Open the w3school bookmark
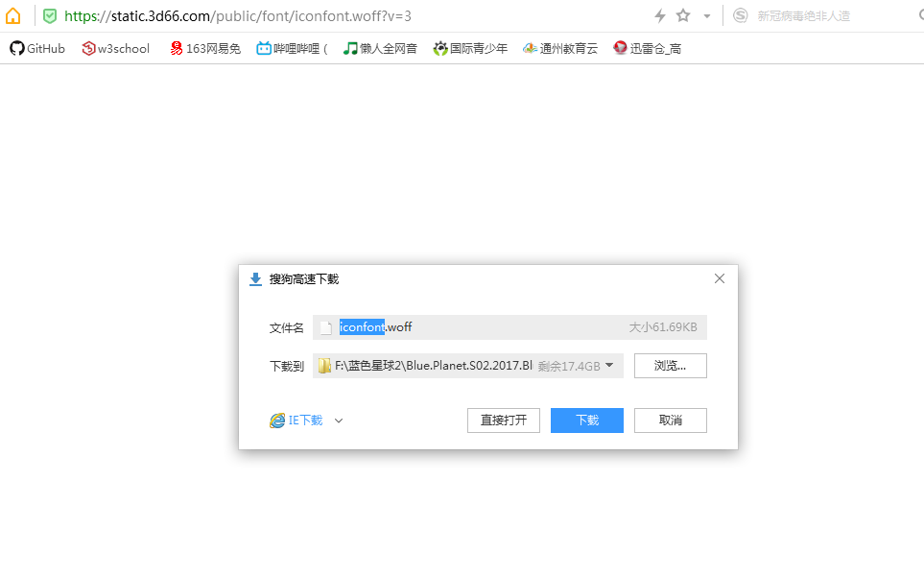924x577 pixels. pos(115,48)
